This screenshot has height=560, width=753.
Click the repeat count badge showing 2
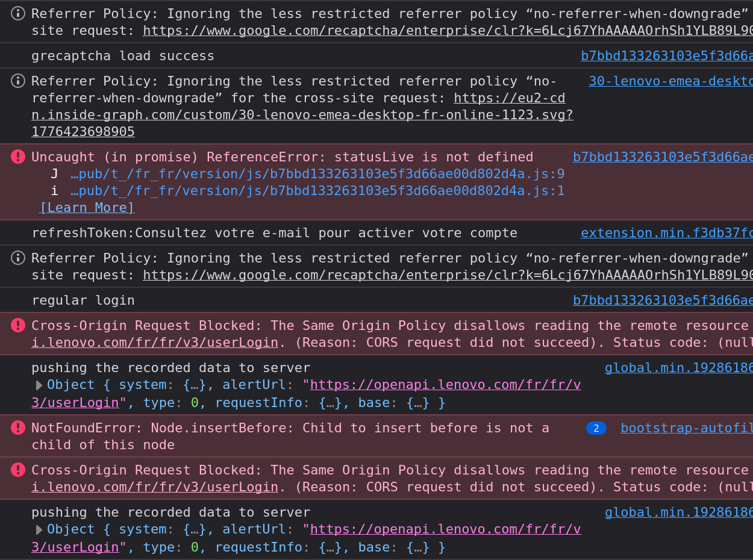coord(596,428)
